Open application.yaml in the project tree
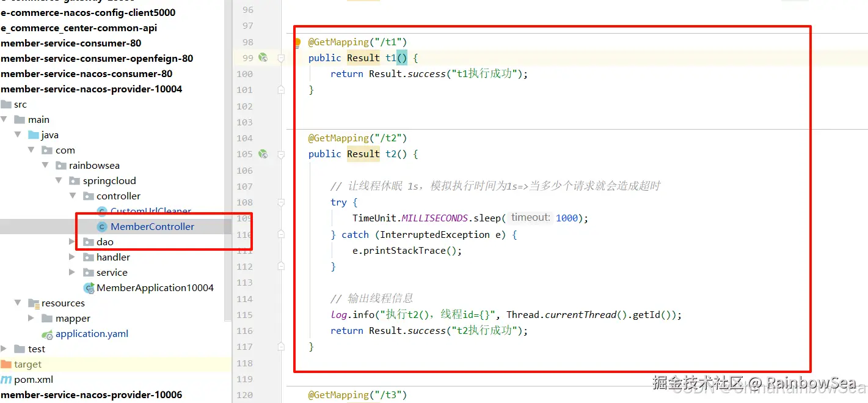The image size is (868, 403). [x=92, y=334]
